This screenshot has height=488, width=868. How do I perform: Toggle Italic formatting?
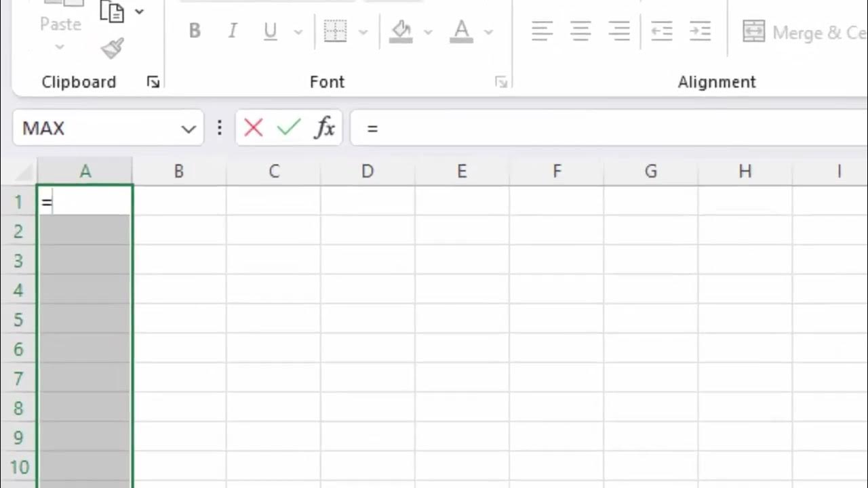(233, 31)
